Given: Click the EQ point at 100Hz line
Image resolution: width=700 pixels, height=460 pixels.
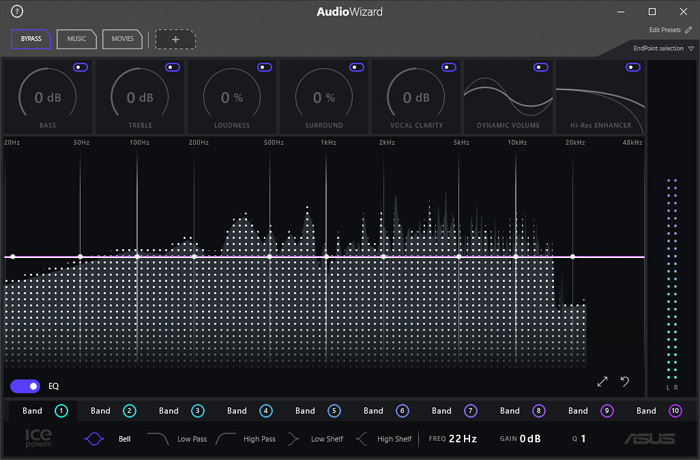Looking at the screenshot, I should pyautogui.click(x=137, y=256).
